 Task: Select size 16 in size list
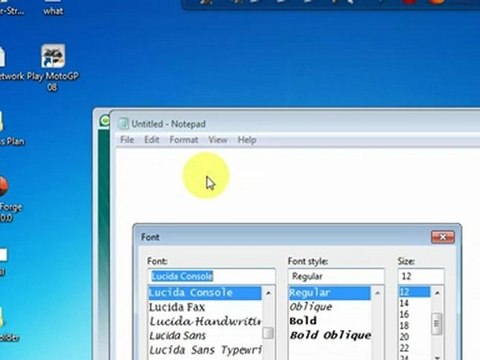(x=415, y=314)
